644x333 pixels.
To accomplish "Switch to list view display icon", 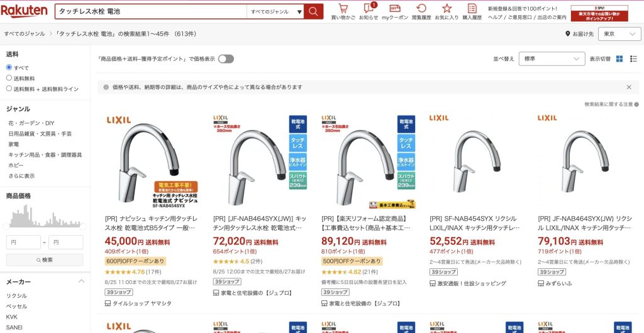I will [x=633, y=59].
